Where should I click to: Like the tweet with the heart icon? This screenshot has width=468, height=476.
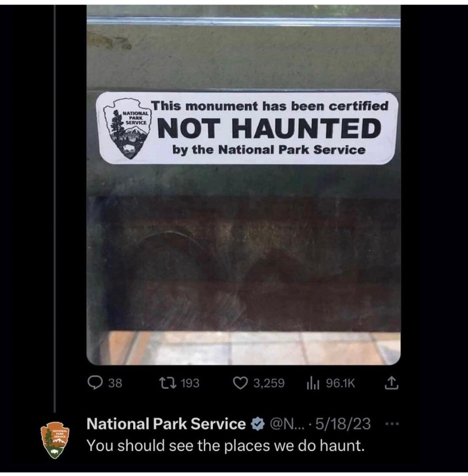point(240,383)
